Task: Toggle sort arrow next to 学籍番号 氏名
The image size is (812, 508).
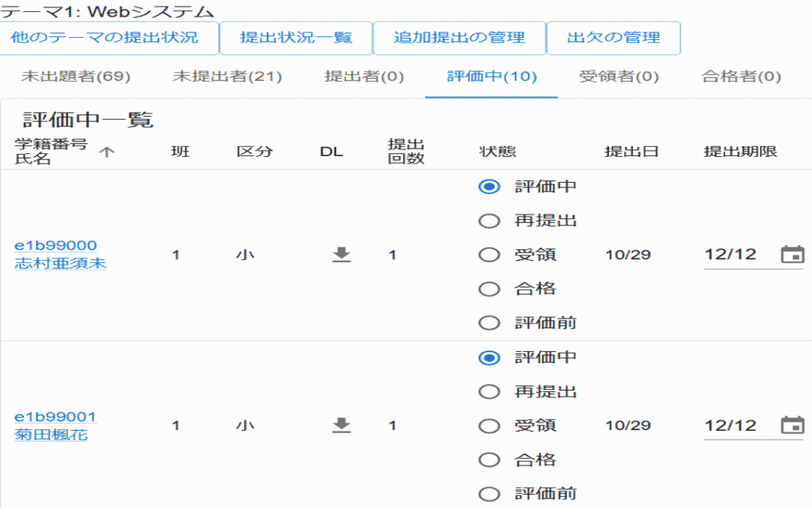Action: (106, 152)
